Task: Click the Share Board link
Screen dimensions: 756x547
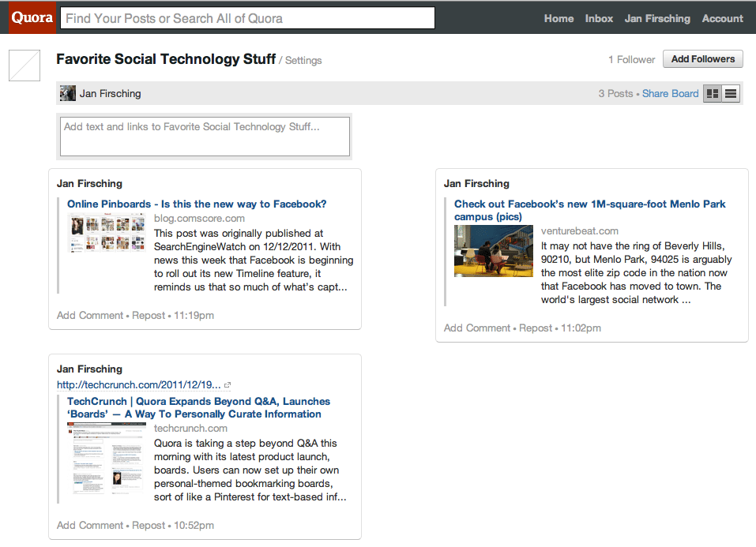Action: click(x=670, y=93)
